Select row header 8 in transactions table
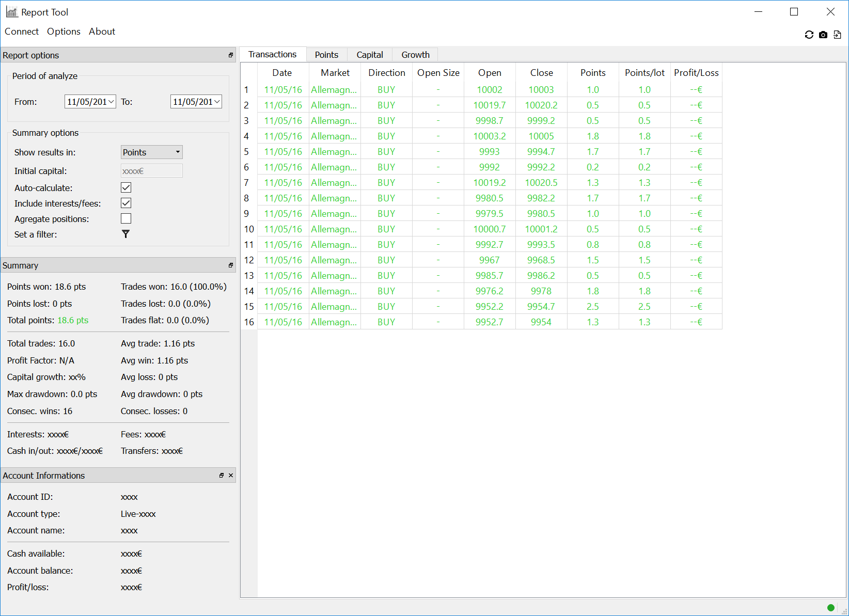Image resolution: width=849 pixels, height=616 pixels. click(x=249, y=198)
